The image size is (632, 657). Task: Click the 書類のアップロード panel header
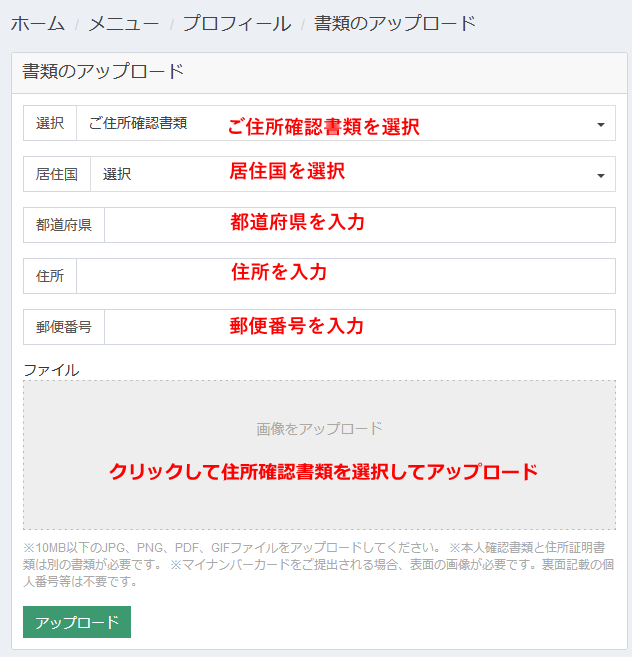(319, 72)
